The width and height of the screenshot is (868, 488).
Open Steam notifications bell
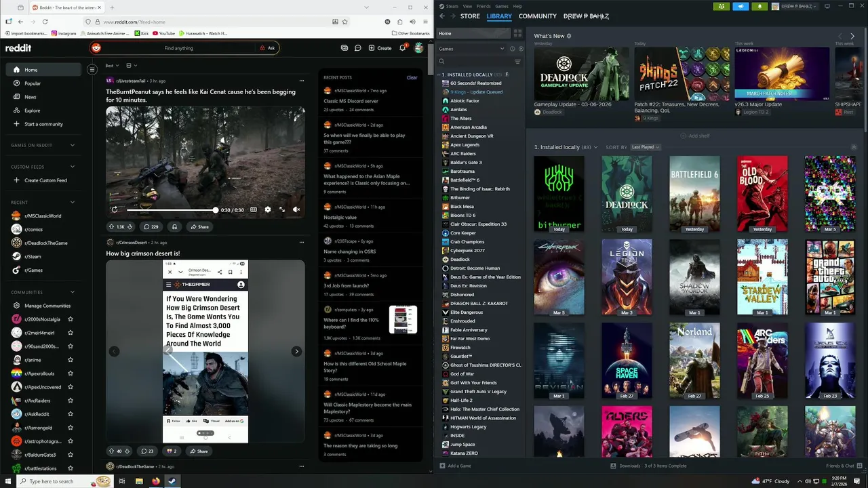pos(759,6)
